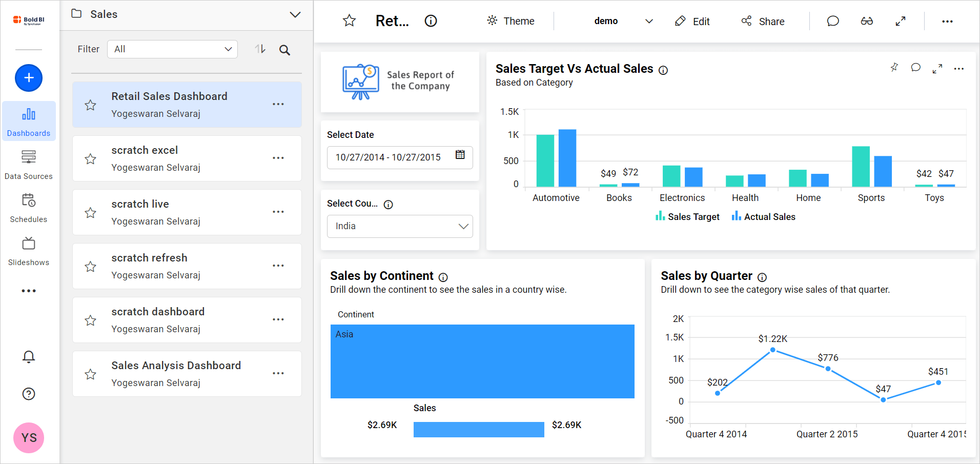Image resolution: width=980 pixels, height=464 pixels.
Task: Pin the Sales Target Vs Actual Sales widget
Action: pos(894,68)
